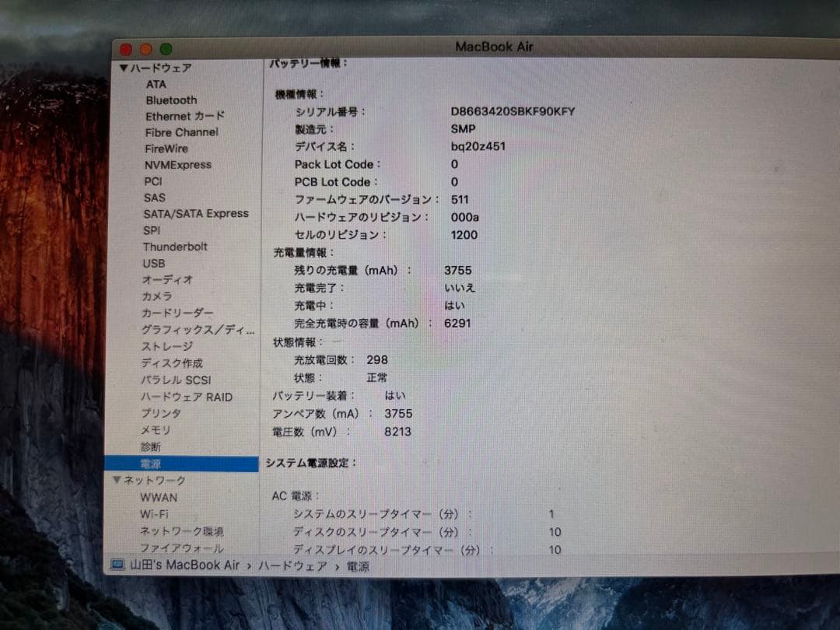
Task: Select USB from the sidebar
Action: (x=153, y=263)
